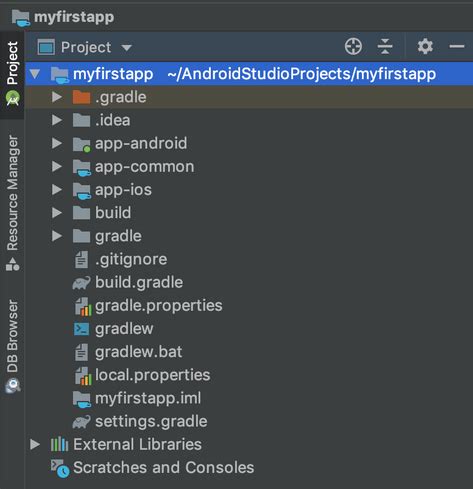Expand the .idea folder
This screenshot has height=489, width=473.
pos(57,120)
